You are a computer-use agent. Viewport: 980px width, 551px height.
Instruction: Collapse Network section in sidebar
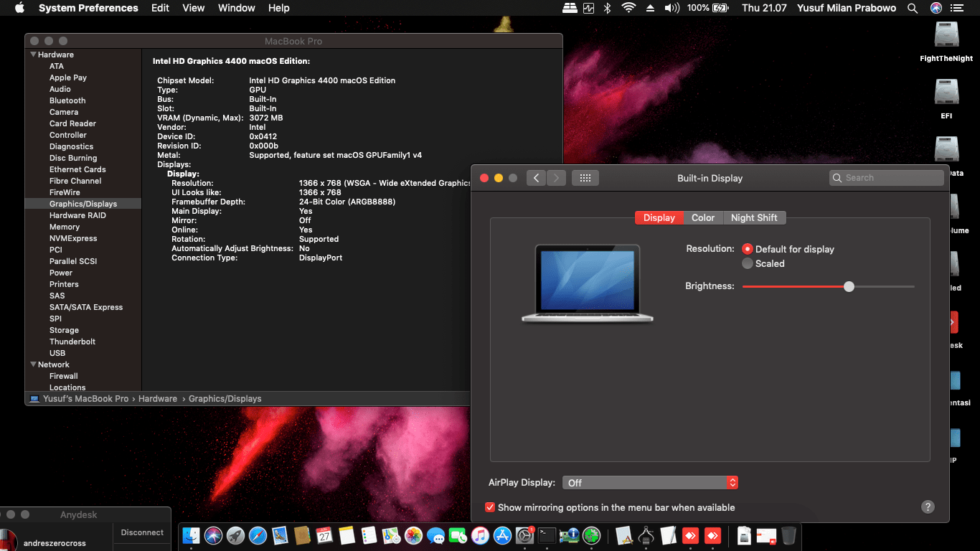(x=33, y=364)
